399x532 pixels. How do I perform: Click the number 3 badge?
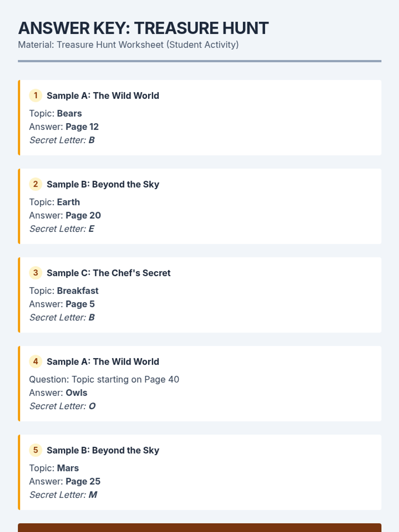pyautogui.click(x=36, y=273)
